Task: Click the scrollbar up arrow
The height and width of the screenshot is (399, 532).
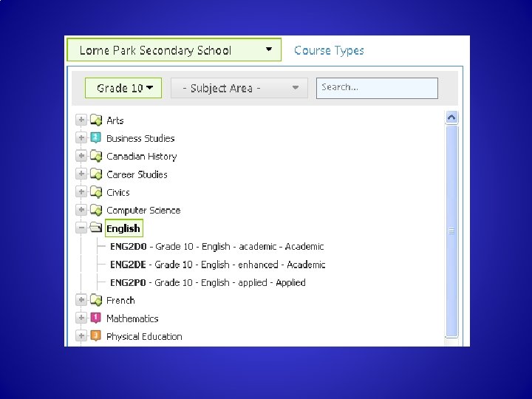Action: click(451, 117)
